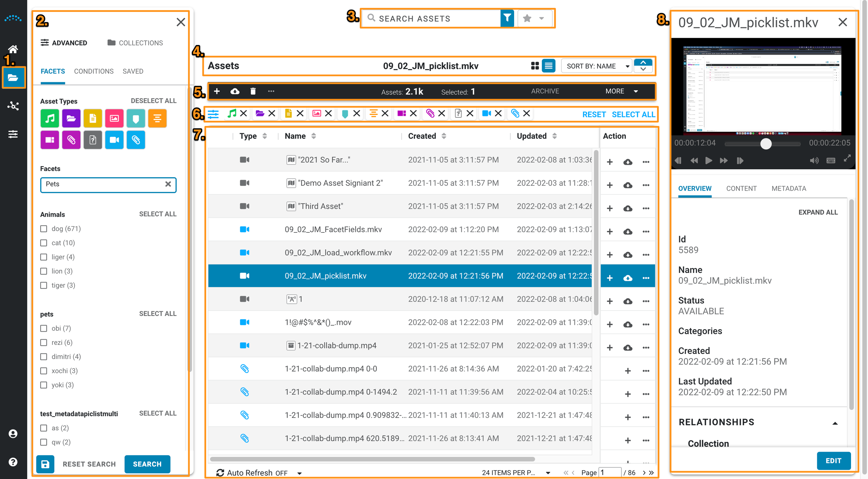Screen dimensions: 868x479
Task: Switch to grid view layout icon
Action: (x=534, y=66)
